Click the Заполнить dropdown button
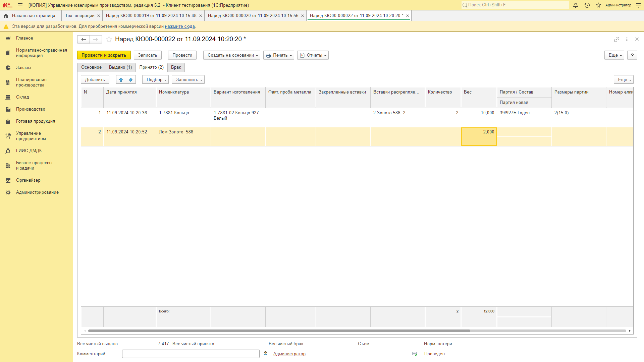Screen dimensions: 644x362 point(189,79)
